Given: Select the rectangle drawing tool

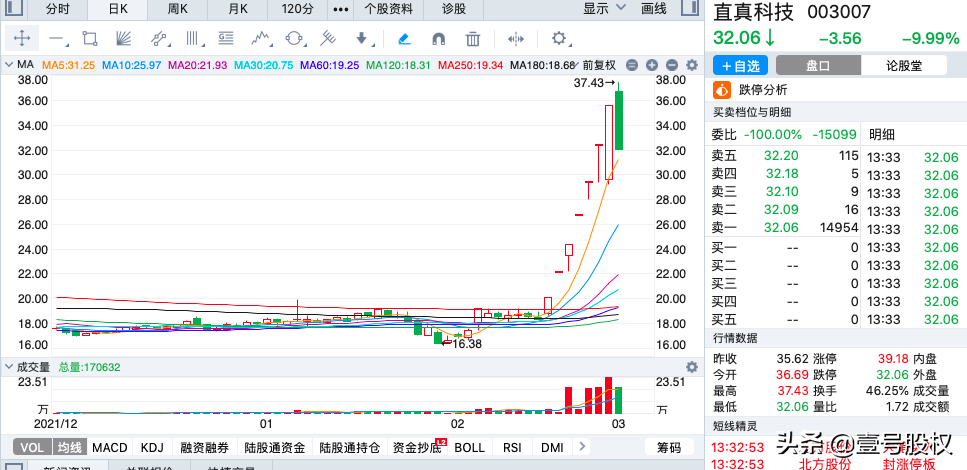Looking at the screenshot, I should coord(90,39).
